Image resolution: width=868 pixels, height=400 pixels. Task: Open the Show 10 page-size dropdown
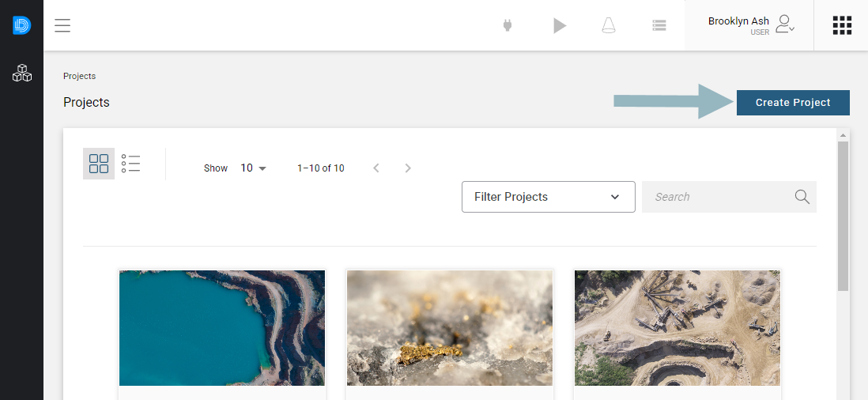[254, 168]
